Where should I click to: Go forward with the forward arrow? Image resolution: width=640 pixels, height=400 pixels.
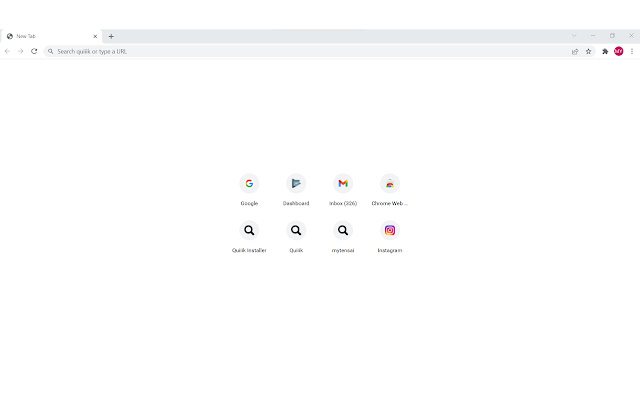[x=21, y=51]
